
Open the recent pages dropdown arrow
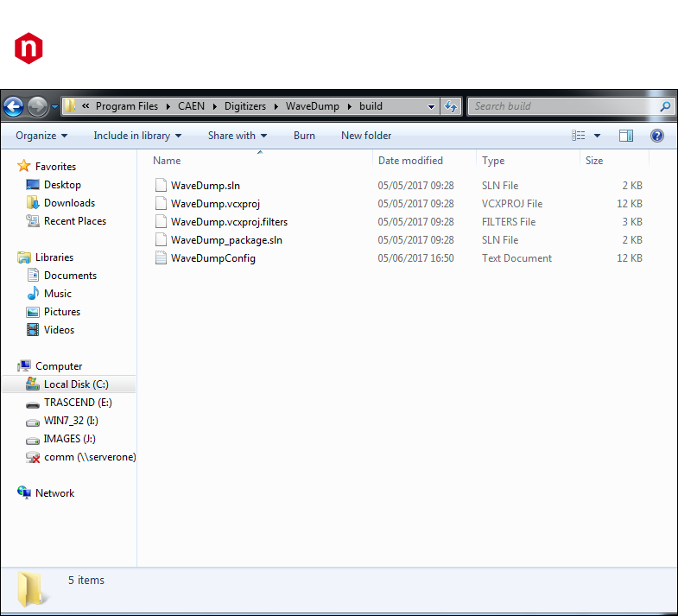[55, 106]
